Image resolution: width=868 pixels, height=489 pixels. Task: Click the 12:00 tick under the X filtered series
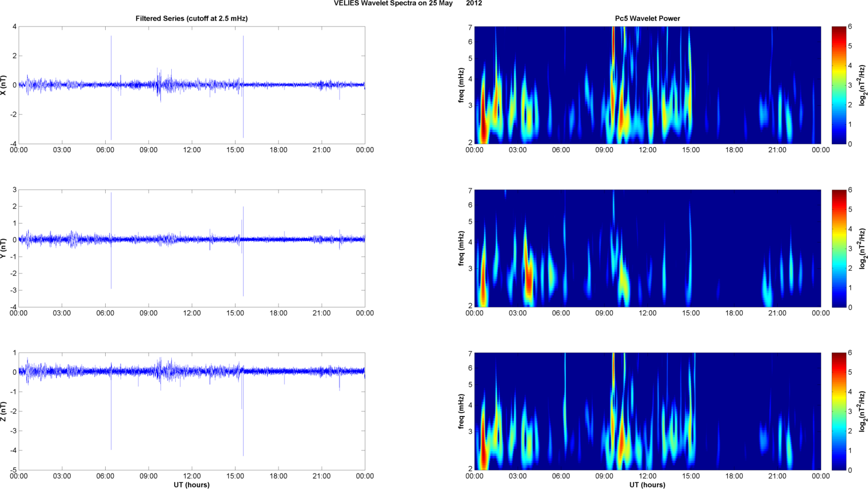click(x=192, y=150)
